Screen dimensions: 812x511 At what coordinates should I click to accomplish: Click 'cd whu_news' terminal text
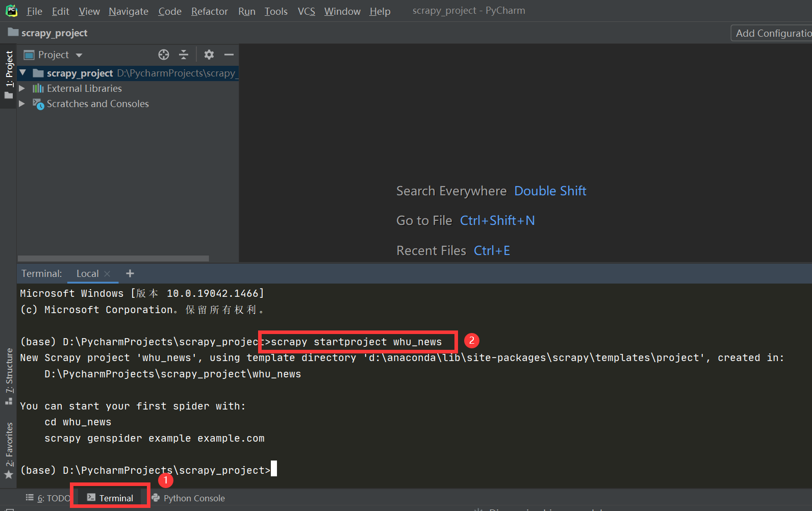click(78, 422)
